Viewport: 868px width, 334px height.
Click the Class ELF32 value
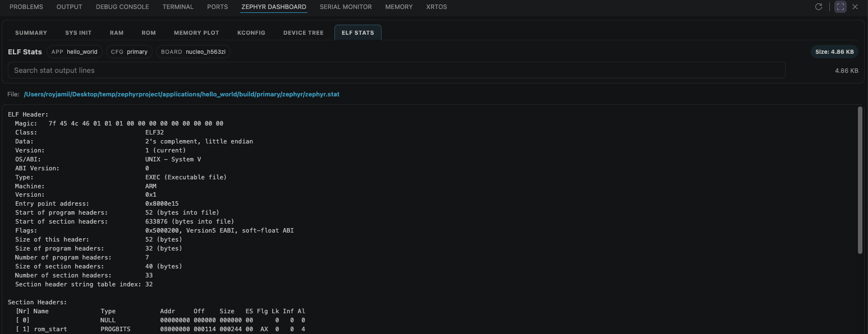[154, 132]
